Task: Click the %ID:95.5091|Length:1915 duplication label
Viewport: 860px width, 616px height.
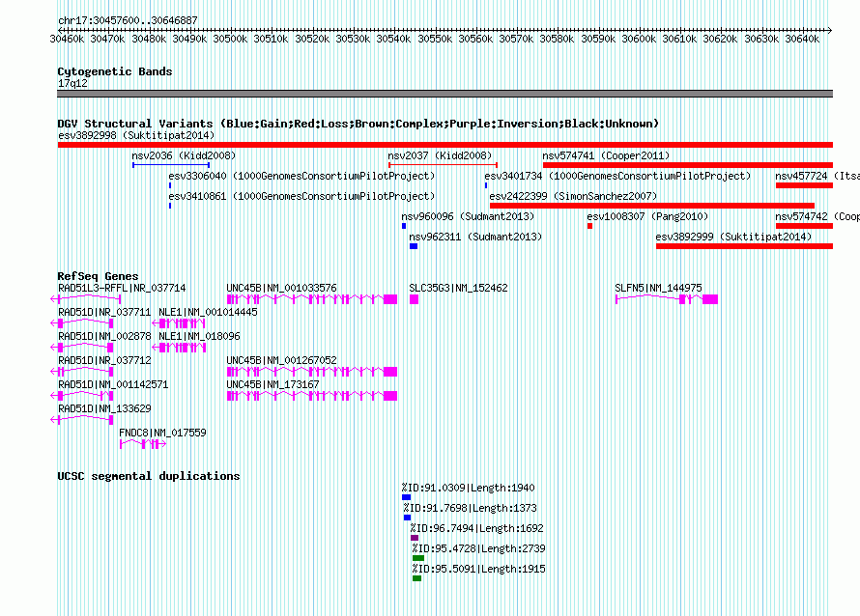Action: [479, 569]
